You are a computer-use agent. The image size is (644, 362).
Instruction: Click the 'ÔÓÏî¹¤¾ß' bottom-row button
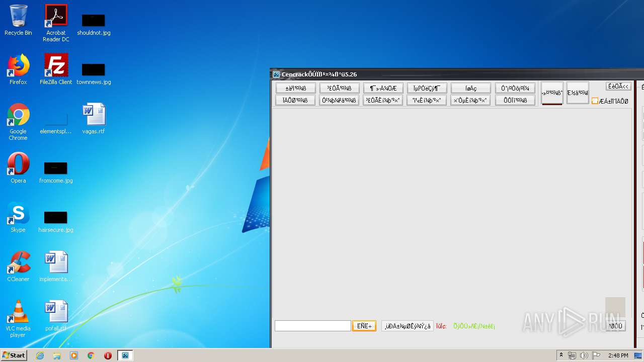[515, 100]
